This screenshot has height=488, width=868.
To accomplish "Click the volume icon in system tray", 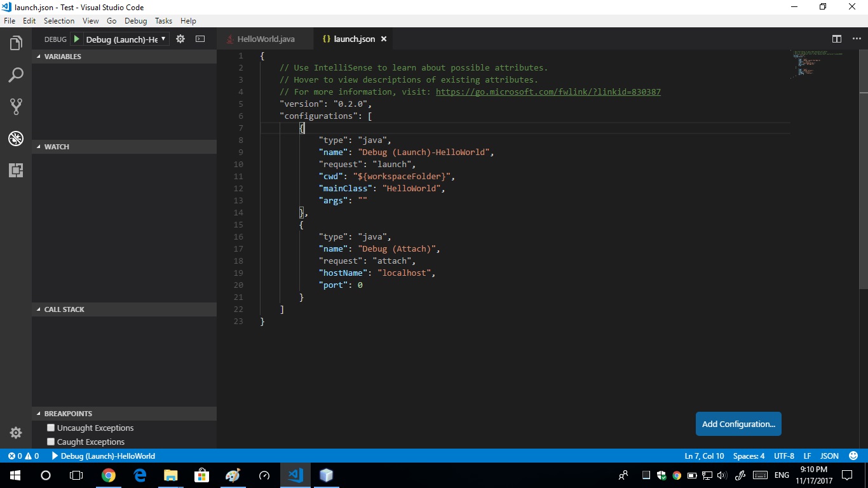I will 722,475.
